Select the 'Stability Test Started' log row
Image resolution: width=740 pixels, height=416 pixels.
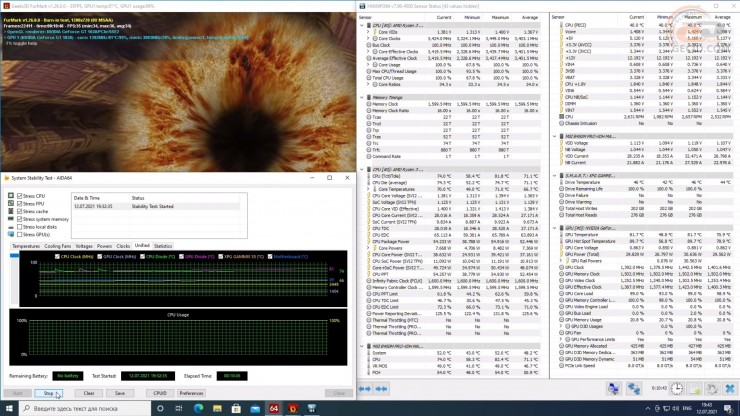tap(156, 206)
